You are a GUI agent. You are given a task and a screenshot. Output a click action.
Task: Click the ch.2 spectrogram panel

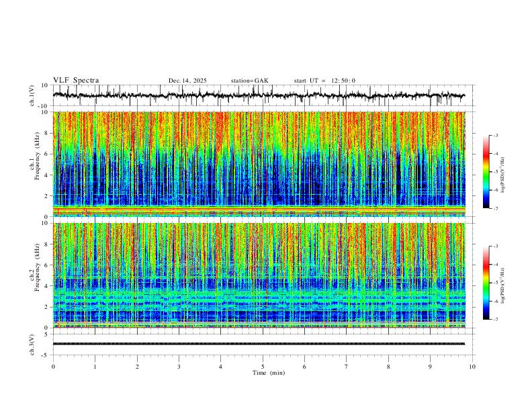point(259,275)
